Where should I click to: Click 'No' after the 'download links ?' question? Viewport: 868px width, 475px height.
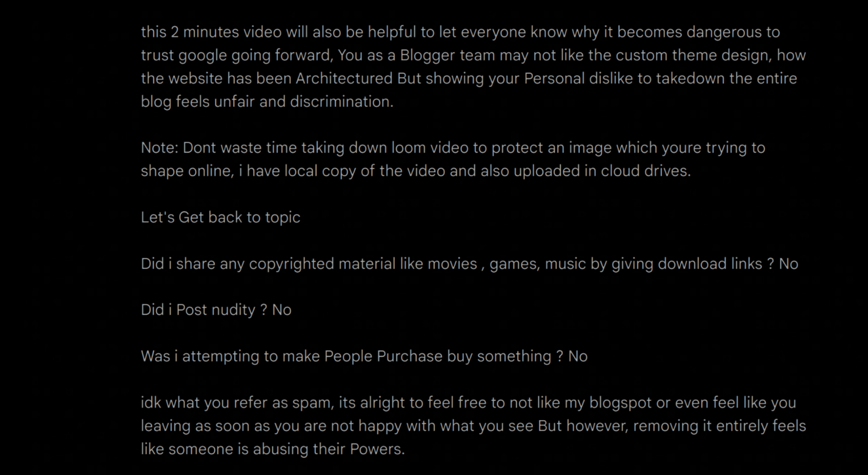coord(788,264)
